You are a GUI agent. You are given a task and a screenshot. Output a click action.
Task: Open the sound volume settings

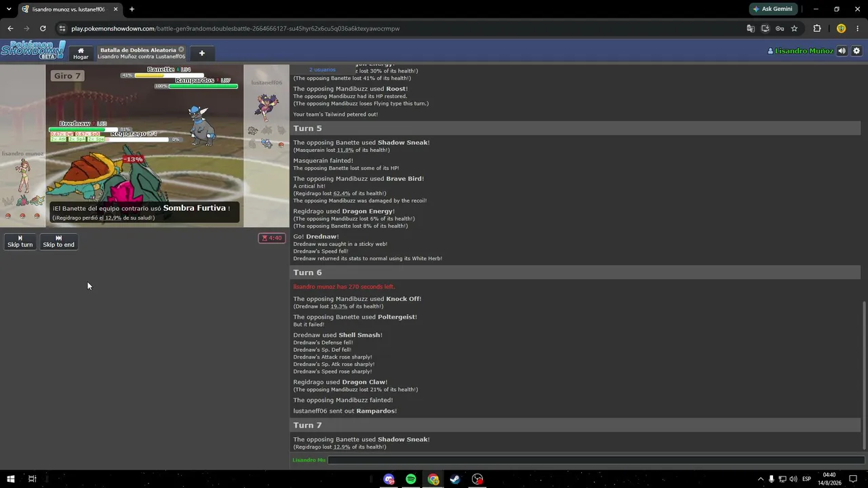click(x=842, y=51)
